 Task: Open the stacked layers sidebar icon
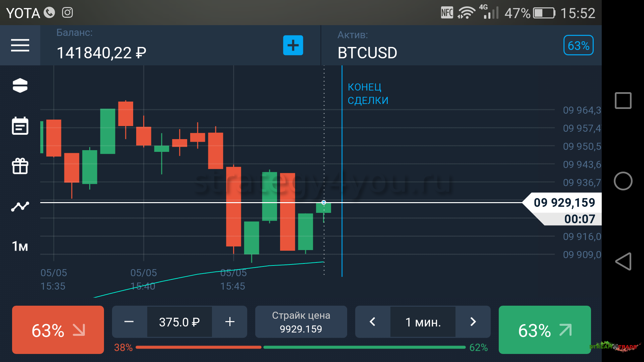[20, 85]
